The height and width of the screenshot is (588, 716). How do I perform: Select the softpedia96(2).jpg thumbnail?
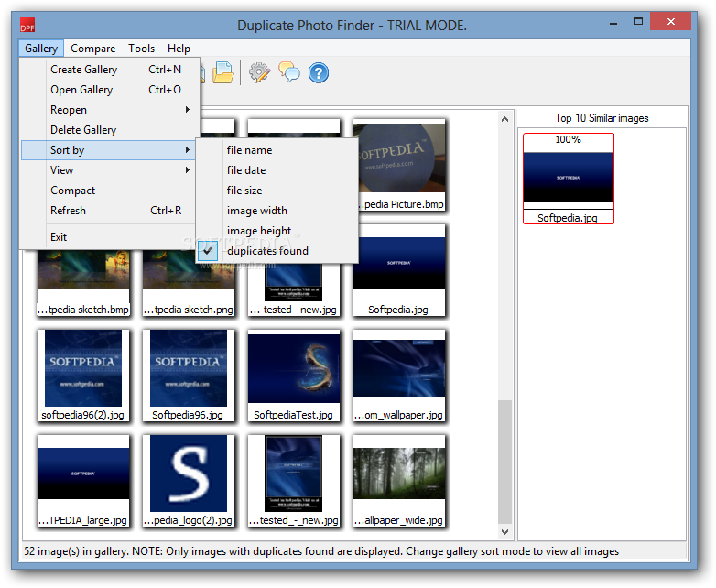coord(83,376)
